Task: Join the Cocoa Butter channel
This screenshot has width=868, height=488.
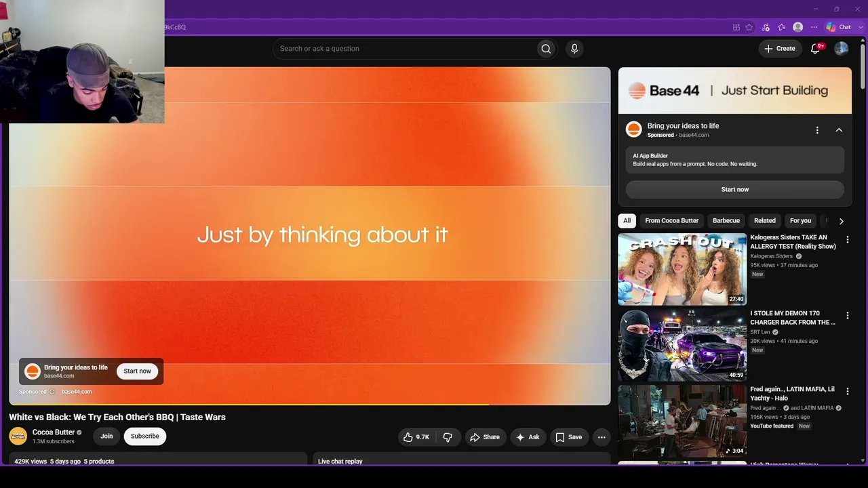Action: point(106,436)
